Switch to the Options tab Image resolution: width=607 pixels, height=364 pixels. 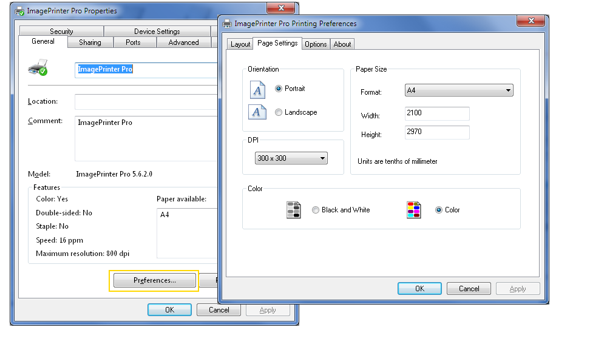coord(316,44)
